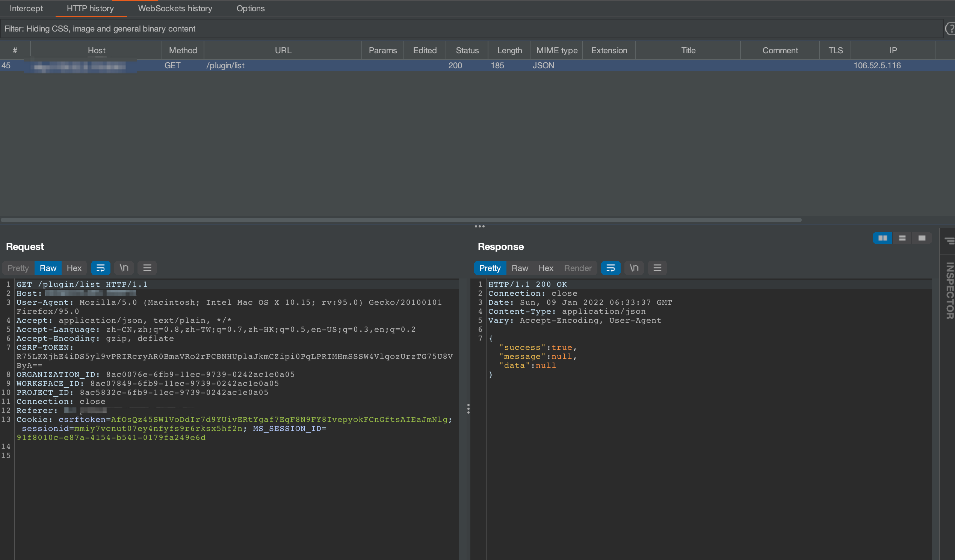This screenshot has width=955, height=560.
Task: Open hamburger options menu in Response panel
Action: tap(657, 268)
